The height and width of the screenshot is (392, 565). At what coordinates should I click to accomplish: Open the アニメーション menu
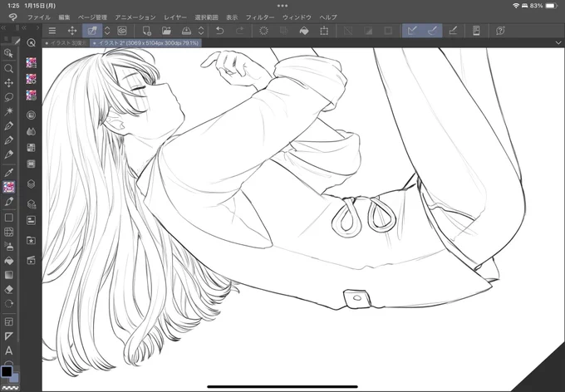pyautogui.click(x=135, y=17)
